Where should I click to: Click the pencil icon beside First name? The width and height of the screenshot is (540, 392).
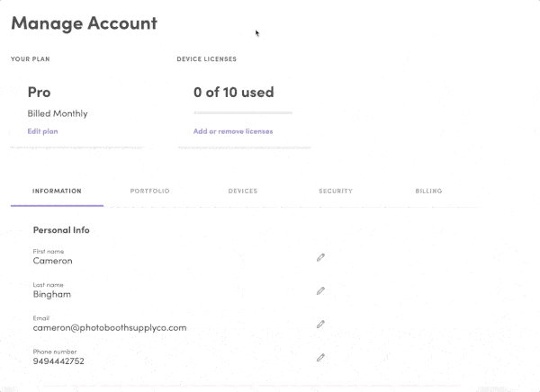click(x=320, y=257)
